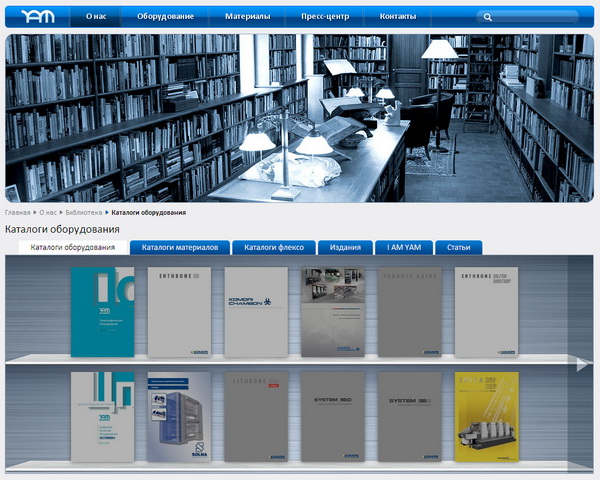Select the 'Каталоги флексо' tab

coord(275,247)
